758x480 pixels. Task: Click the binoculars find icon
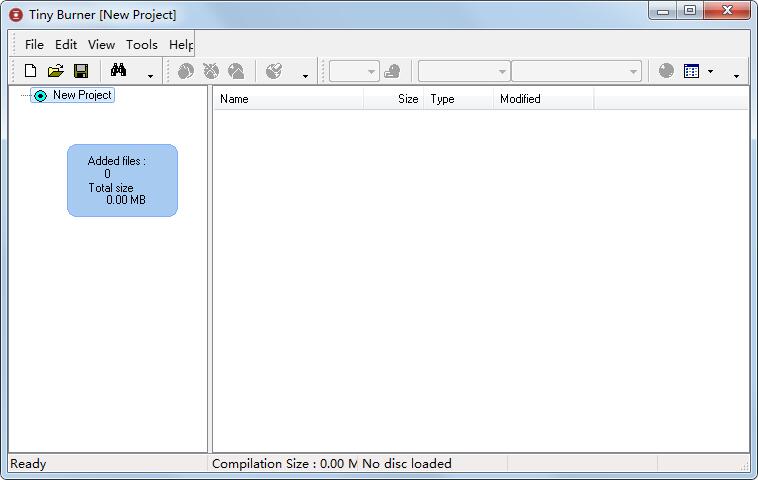[119, 71]
